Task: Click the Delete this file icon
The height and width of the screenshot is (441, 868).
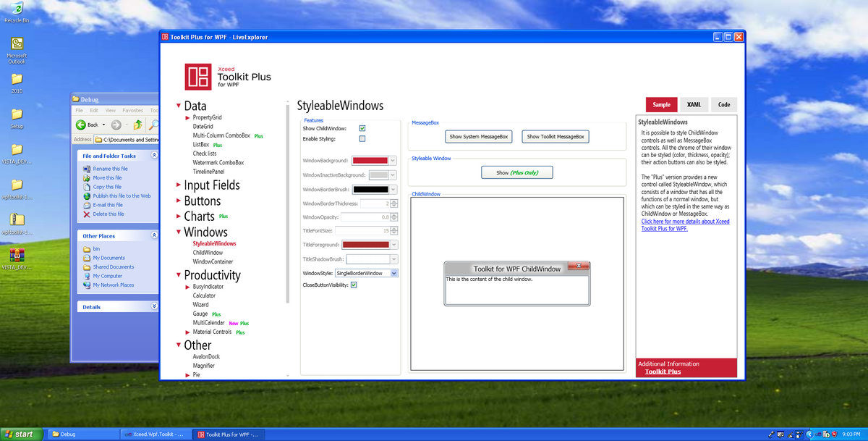Action: point(87,214)
